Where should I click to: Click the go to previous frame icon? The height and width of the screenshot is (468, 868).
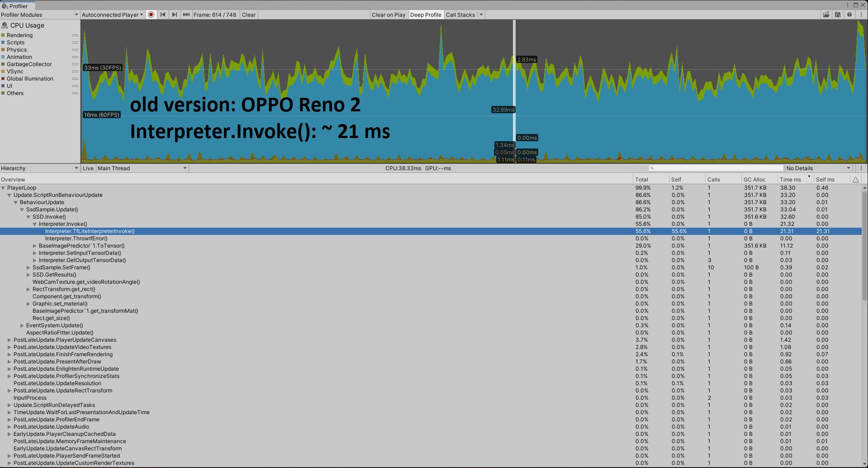point(163,14)
